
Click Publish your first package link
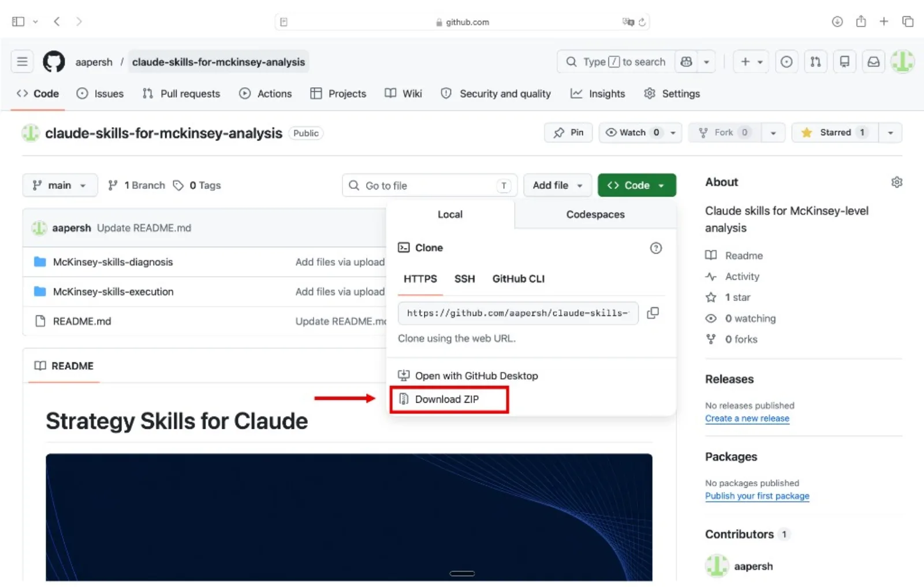pos(757,496)
